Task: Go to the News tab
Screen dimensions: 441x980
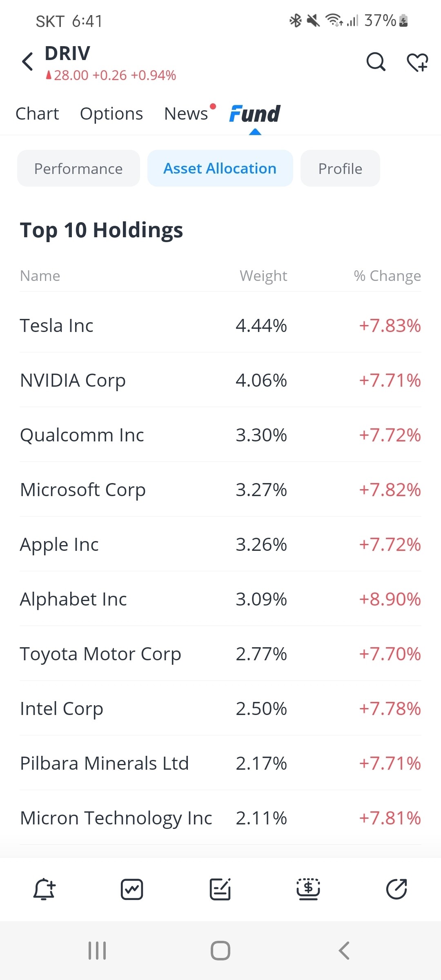Action: click(x=186, y=114)
